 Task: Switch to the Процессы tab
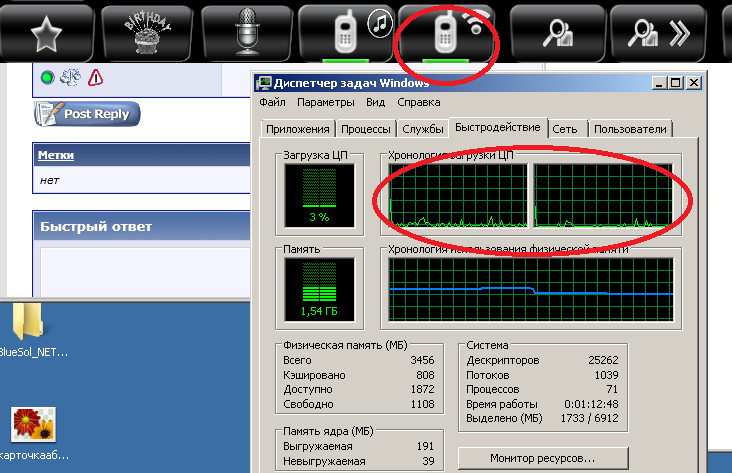click(x=365, y=129)
